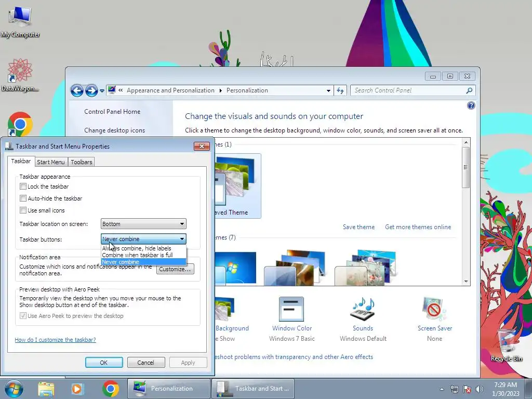The image size is (532, 399).
Task: Open Action Center flag icon in tray
Action: (467, 389)
